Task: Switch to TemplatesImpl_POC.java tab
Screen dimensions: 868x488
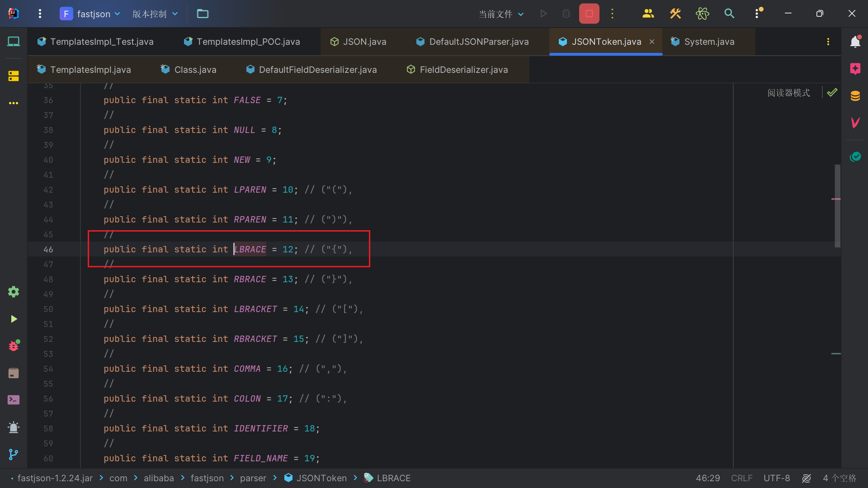Action: pyautogui.click(x=242, y=42)
